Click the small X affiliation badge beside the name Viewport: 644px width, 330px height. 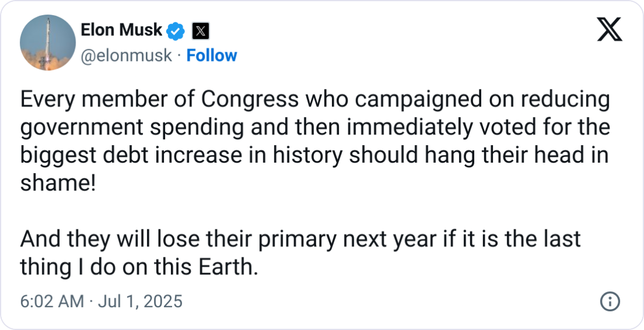click(x=200, y=29)
